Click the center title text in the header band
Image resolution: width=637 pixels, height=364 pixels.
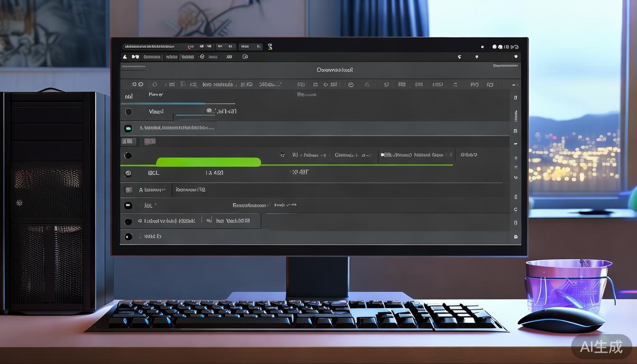click(335, 70)
